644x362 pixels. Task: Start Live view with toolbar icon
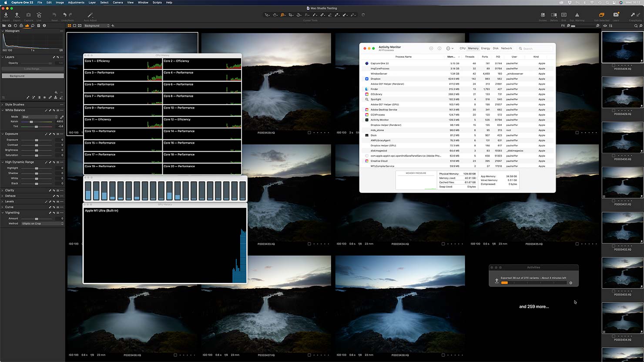[x=39, y=15]
